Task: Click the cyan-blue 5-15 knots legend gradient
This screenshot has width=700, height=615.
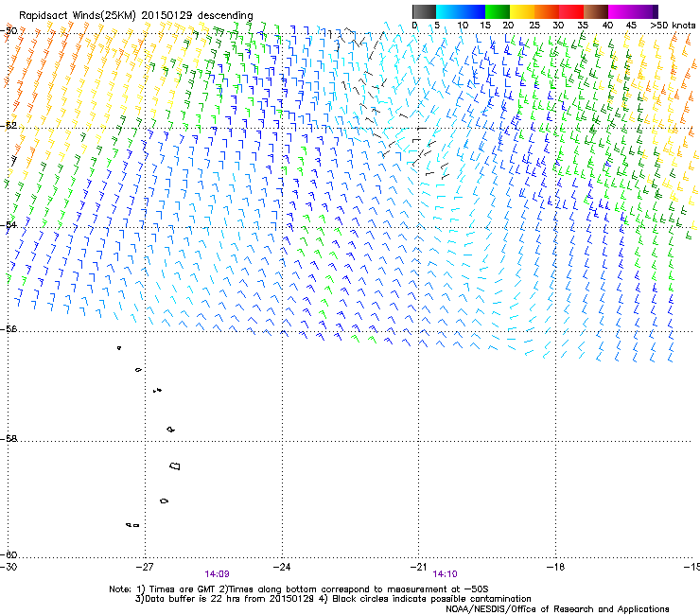Action: 461,11
